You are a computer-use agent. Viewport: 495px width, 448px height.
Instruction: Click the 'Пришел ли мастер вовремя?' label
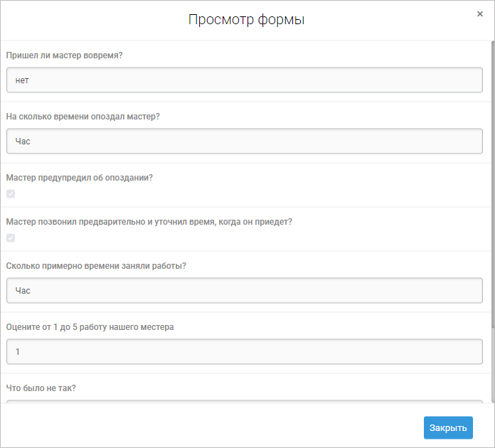tap(65, 55)
